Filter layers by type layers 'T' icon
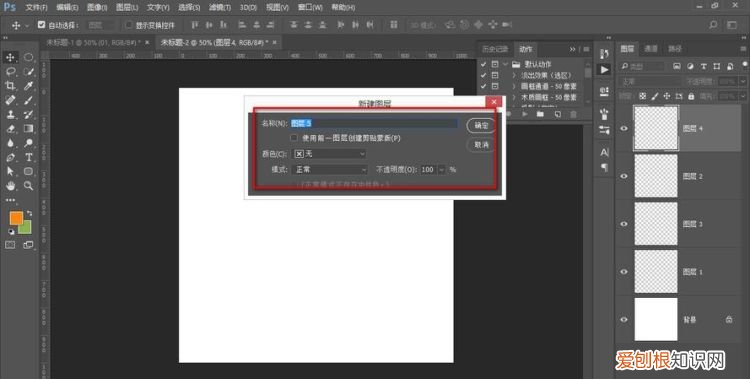Viewport: 750px width, 379px height. pos(704,67)
